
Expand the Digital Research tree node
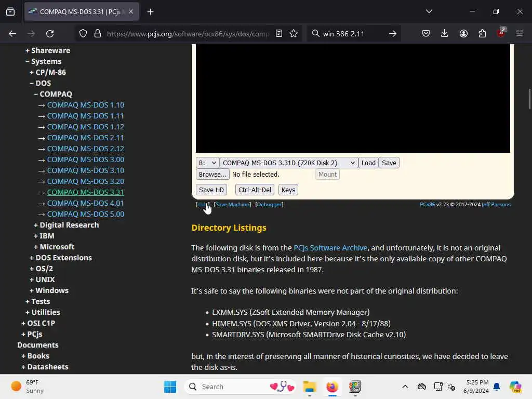[66, 225]
